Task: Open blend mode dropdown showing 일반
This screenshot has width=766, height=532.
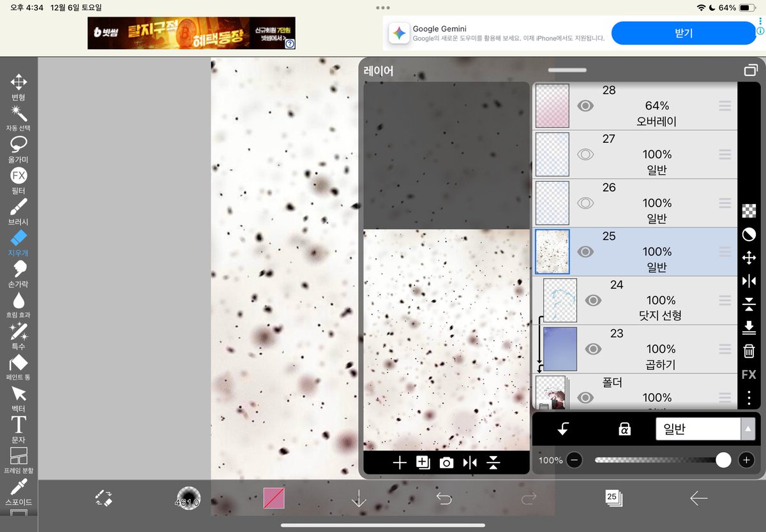Action: click(x=705, y=429)
